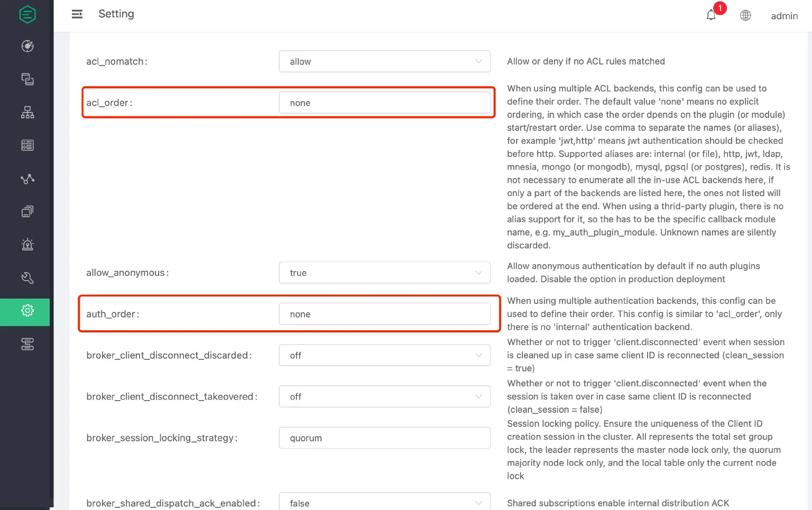Image resolution: width=812 pixels, height=510 pixels.
Task: Toggle the hamburger sidebar collapse icon
Action: click(77, 14)
